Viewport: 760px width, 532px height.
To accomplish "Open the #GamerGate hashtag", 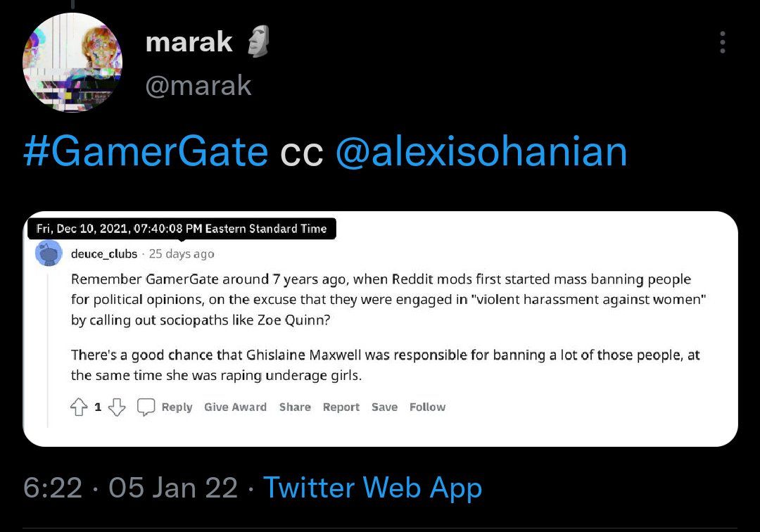I will 146,152.
